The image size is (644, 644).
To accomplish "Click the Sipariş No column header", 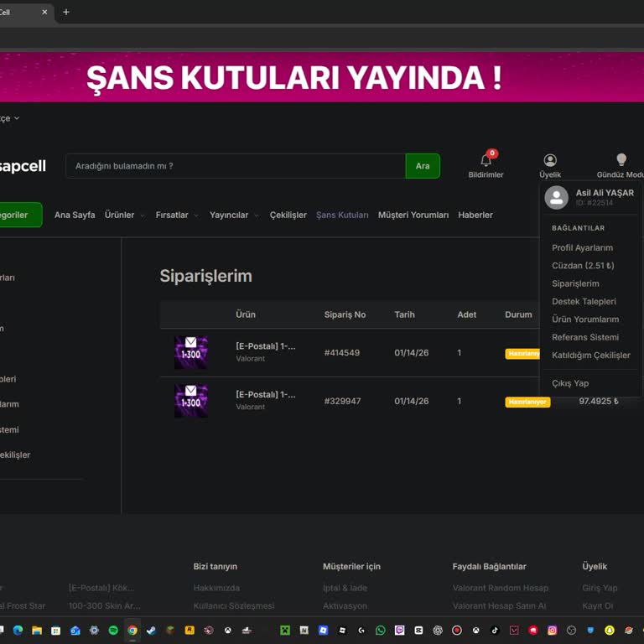I will point(345,314).
